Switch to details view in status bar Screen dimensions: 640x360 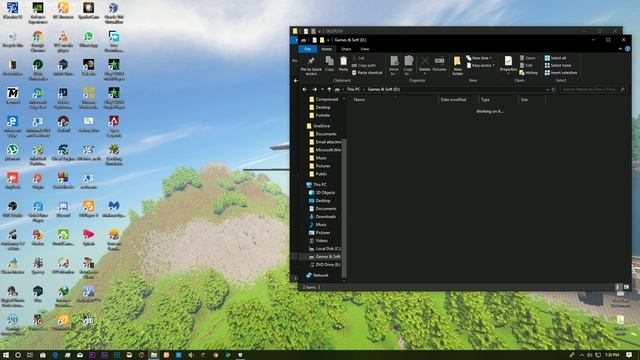[618, 287]
